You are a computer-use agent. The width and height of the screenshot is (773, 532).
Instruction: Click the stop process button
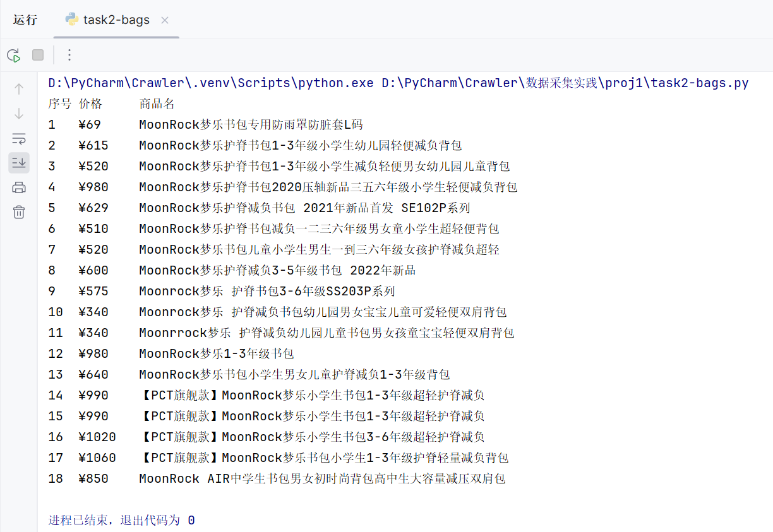click(x=38, y=55)
